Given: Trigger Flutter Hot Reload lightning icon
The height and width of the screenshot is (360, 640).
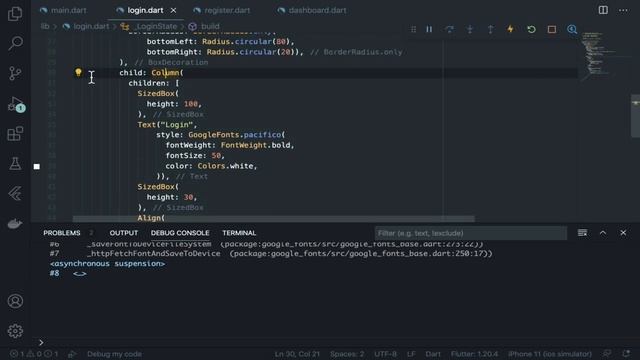Looking at the screenshot, I should [510, 29].
